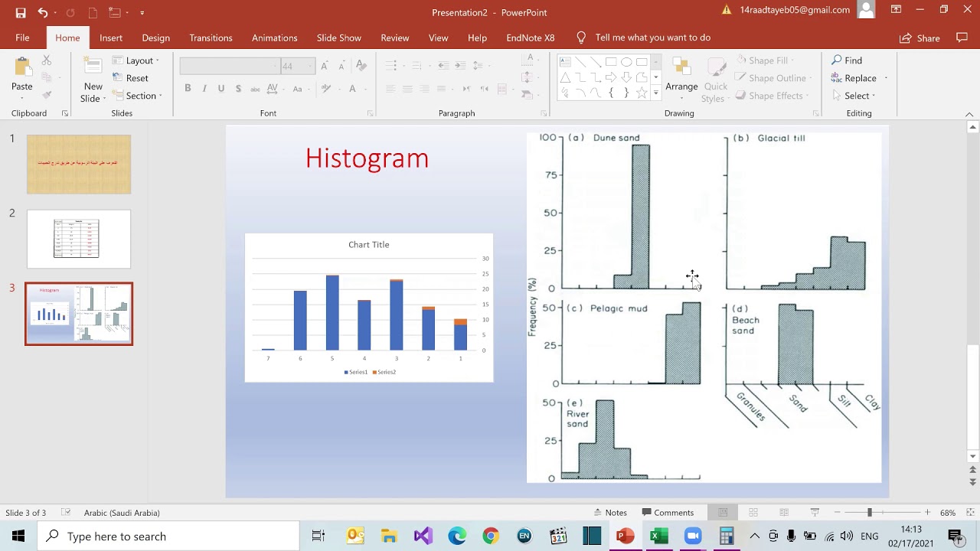
Task: Click Arabic (Saudi Arabia) language indicator
Action: 122,513
